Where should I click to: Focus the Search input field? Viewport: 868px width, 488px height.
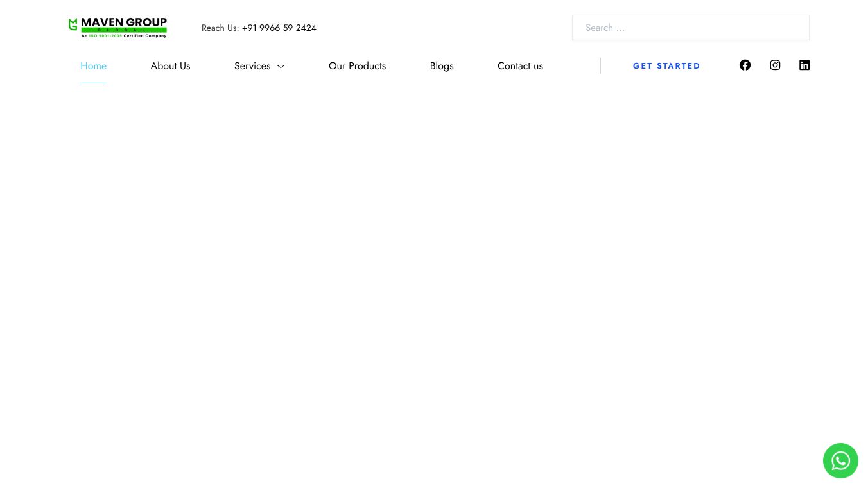coord(691,28)
